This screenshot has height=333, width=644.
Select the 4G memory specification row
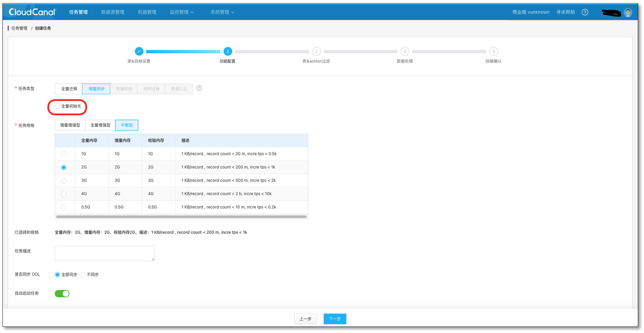64,194
